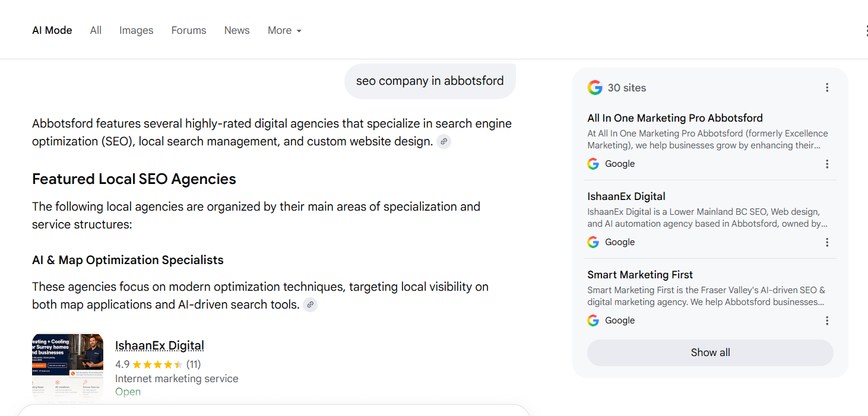The image size is (868, 416).
Task: Click link icon after AI-driven search tools
Action: pyautogui.click(x=310, y=304)
